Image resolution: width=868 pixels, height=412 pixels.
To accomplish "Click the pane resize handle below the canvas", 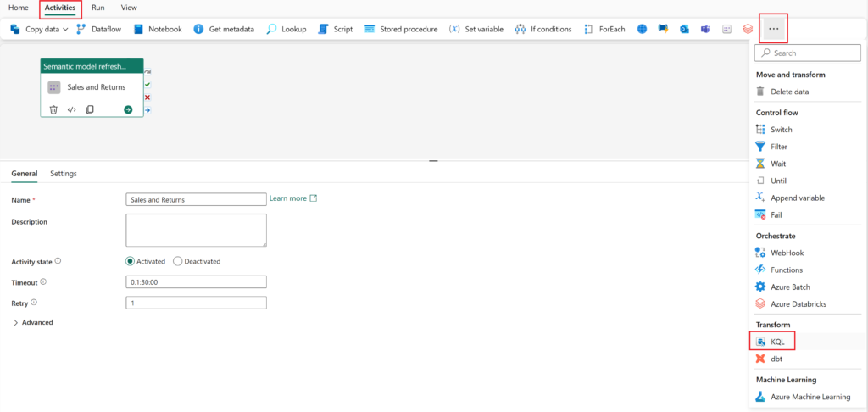I will 433,160.
